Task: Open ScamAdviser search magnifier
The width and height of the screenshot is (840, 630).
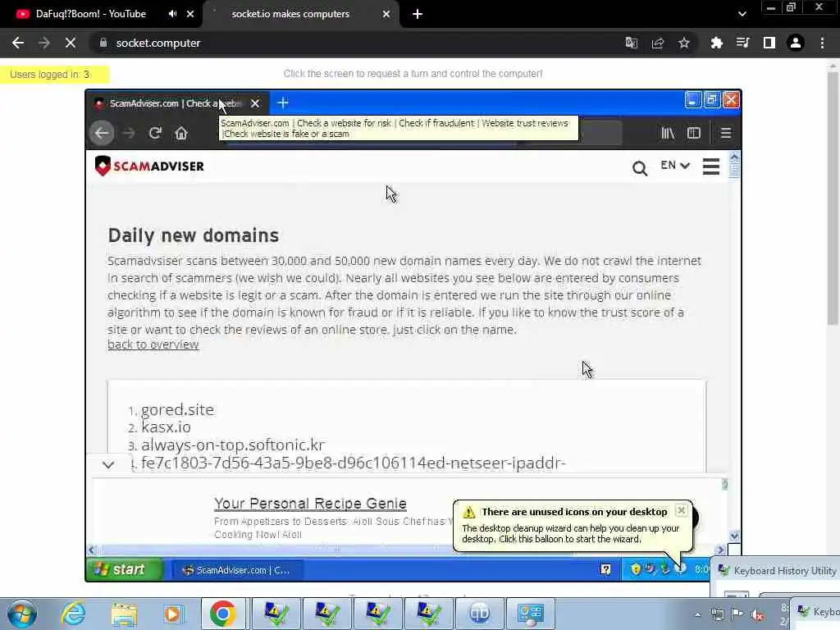Action: [x=640, y=168]
